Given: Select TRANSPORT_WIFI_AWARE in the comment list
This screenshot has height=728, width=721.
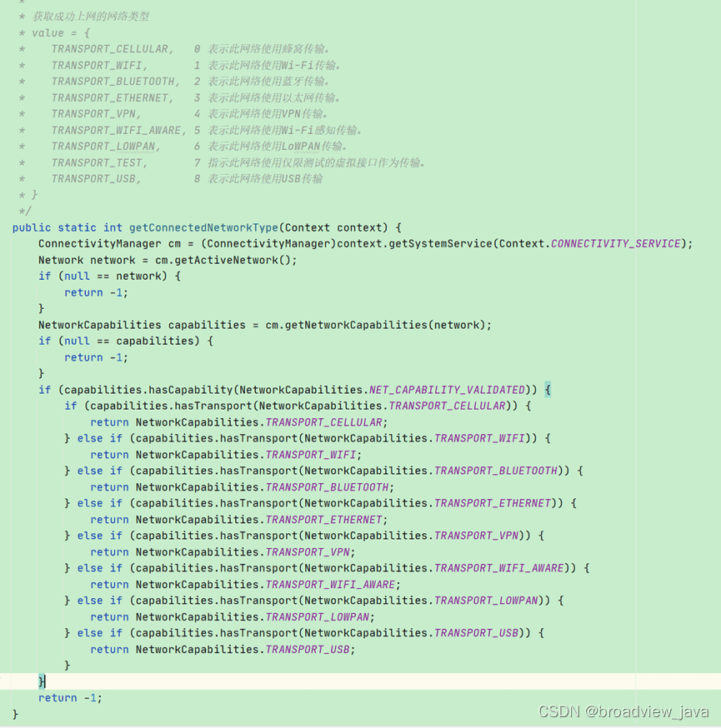Looking at the screenshot, I should coord(116,131).
